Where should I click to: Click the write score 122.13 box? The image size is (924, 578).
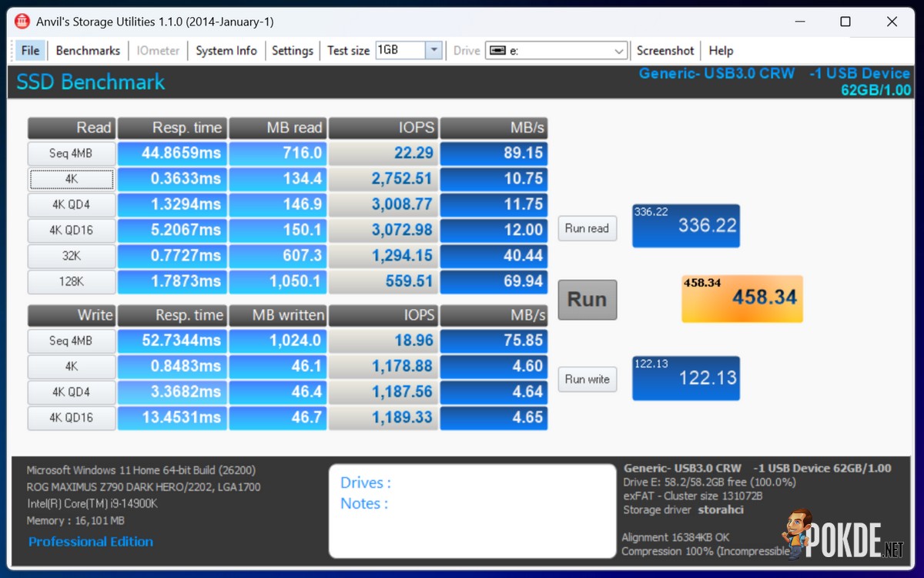(686, 378)
